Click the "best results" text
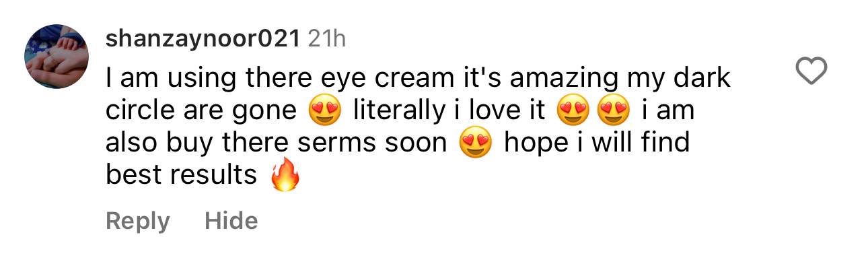The height and width of the screenshot is (266, 868). click(x=181, y=175)
